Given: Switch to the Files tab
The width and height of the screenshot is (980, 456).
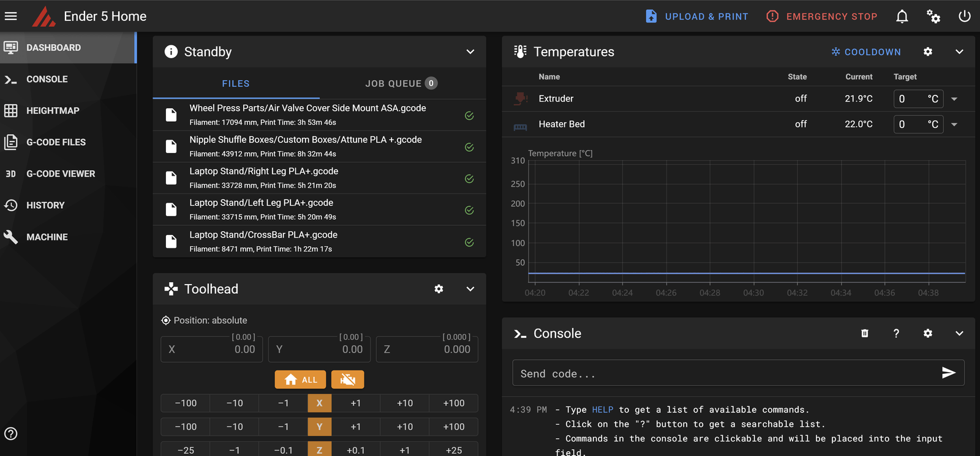Looking at the screenshot, I should click(x=236, y=84).
